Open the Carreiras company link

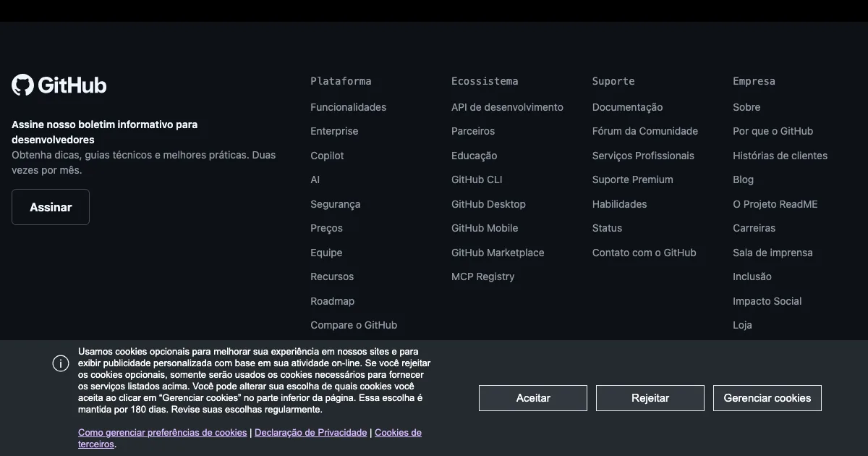point(754,228)
